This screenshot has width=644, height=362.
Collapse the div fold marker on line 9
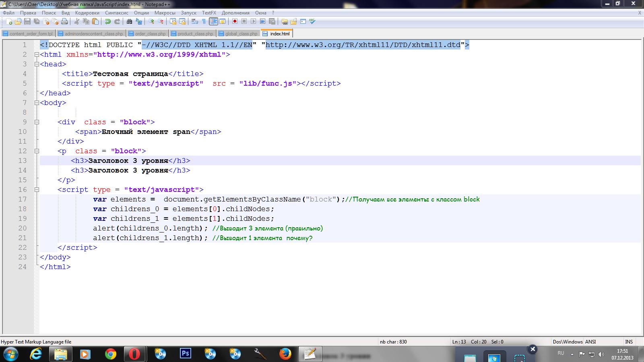tap(37, 122)
